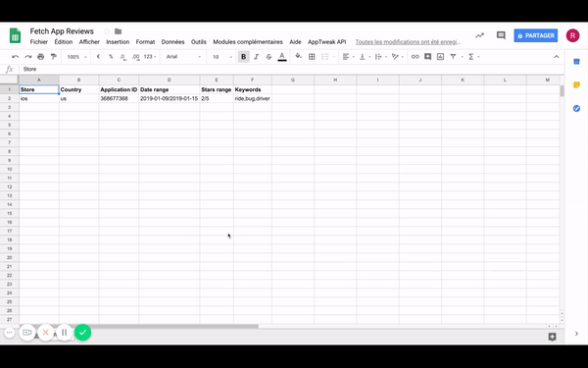Open horizontal align dropdown
Image resolution: width=588 pixels, height=368 pixels.
point(348,57)
